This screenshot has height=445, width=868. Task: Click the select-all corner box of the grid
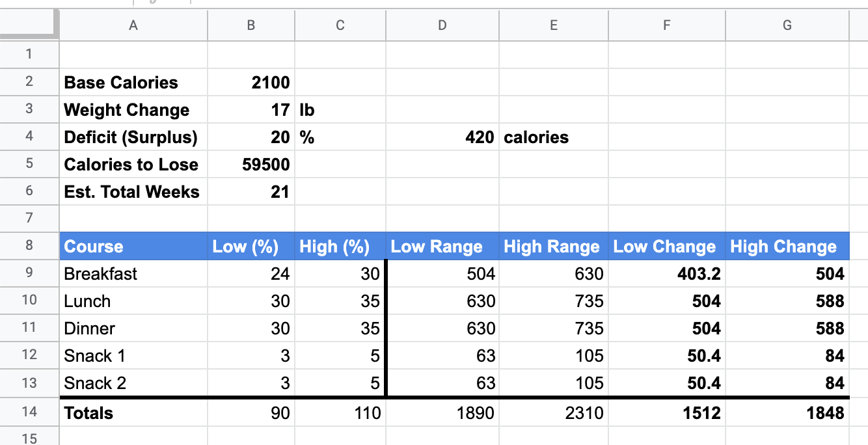coord(29,25)
